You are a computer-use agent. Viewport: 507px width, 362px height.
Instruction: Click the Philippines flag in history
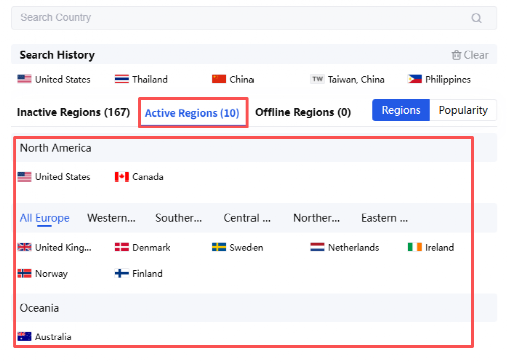415,79
